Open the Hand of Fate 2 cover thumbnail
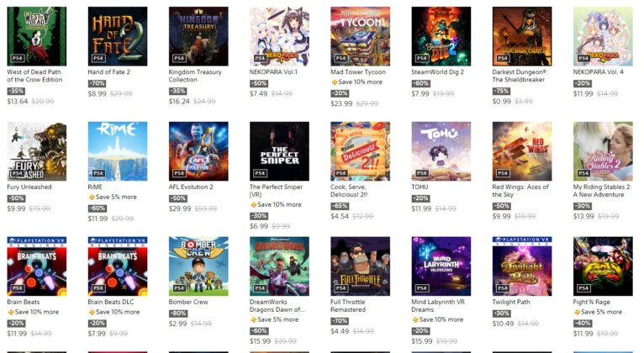Screen dimensions: 644x353 [x=117, y=36]
